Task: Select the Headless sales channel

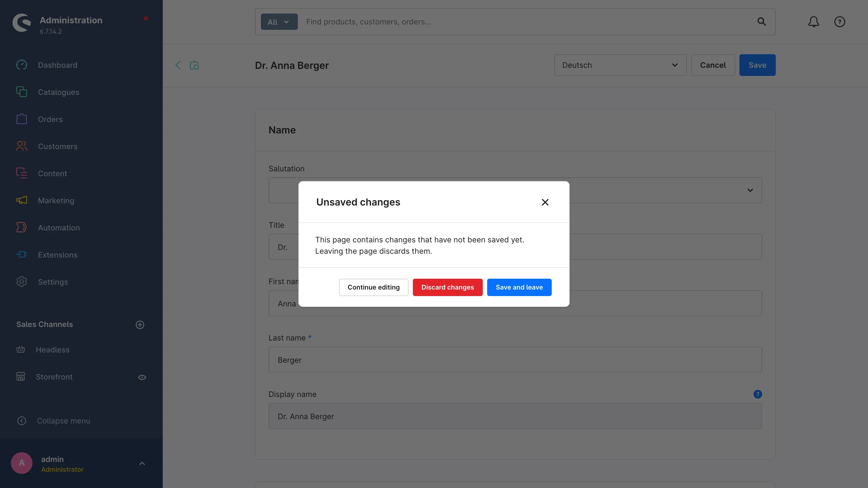Action: 53,349
